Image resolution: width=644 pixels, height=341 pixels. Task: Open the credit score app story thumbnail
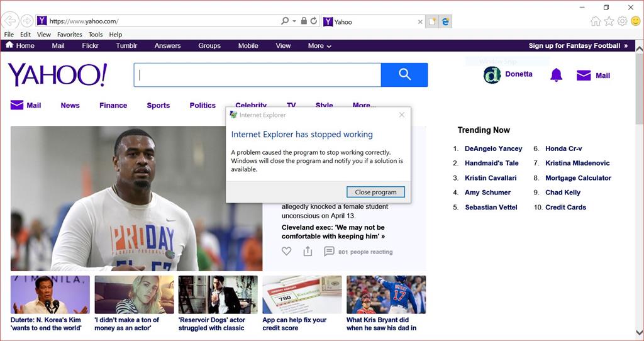coord(302,294)
